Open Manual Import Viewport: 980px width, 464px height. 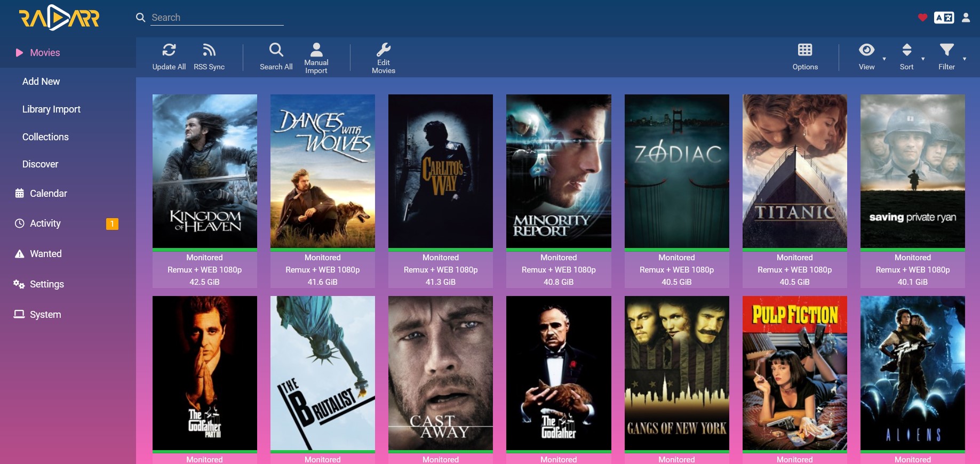pyautogui.click(x=316, y=57)
